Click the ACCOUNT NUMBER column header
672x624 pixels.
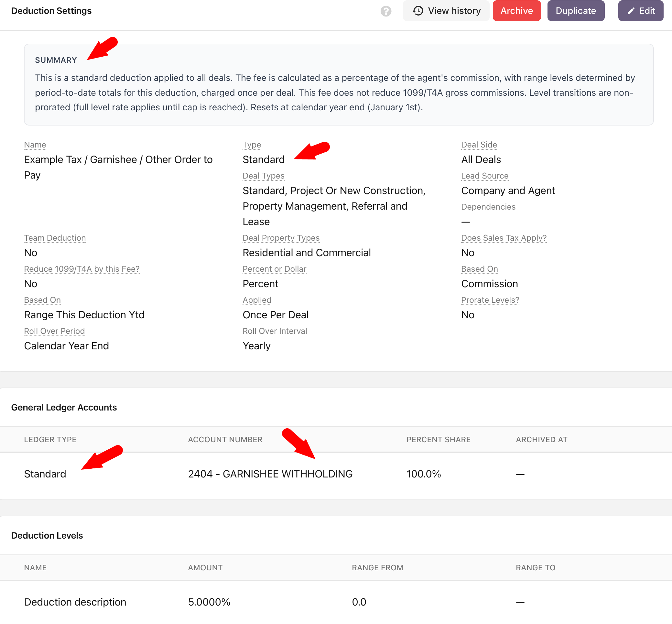(225, 439)
